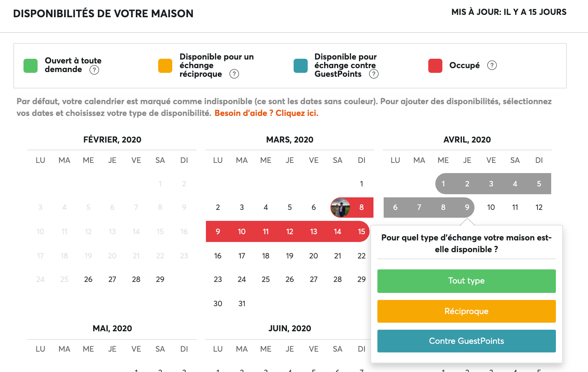Click the help icon beside "échange réciproque"
This screenshot has width=588, height=372.
pos(234,74)
